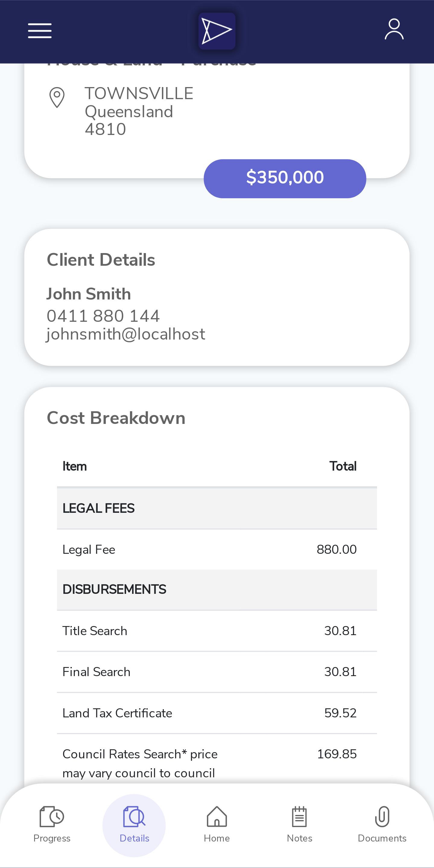Tap the postcode 4810
The image size is (434, 868).
point(106,129)
